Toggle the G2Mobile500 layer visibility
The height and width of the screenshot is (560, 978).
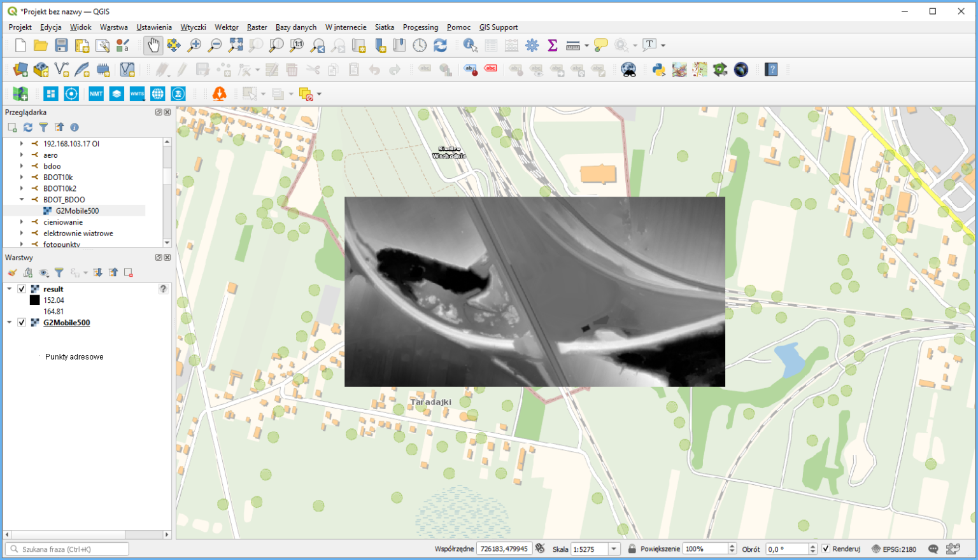23,322
